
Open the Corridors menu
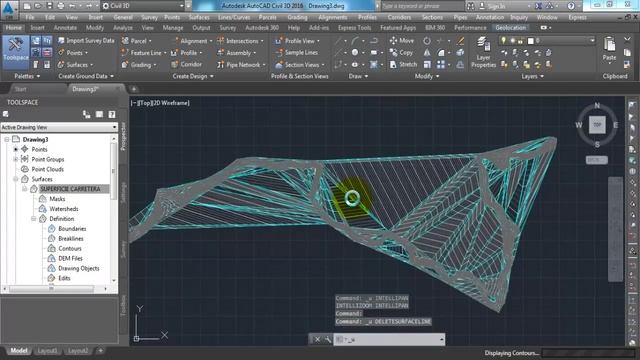pyautogui.click(x=399, y=18)
